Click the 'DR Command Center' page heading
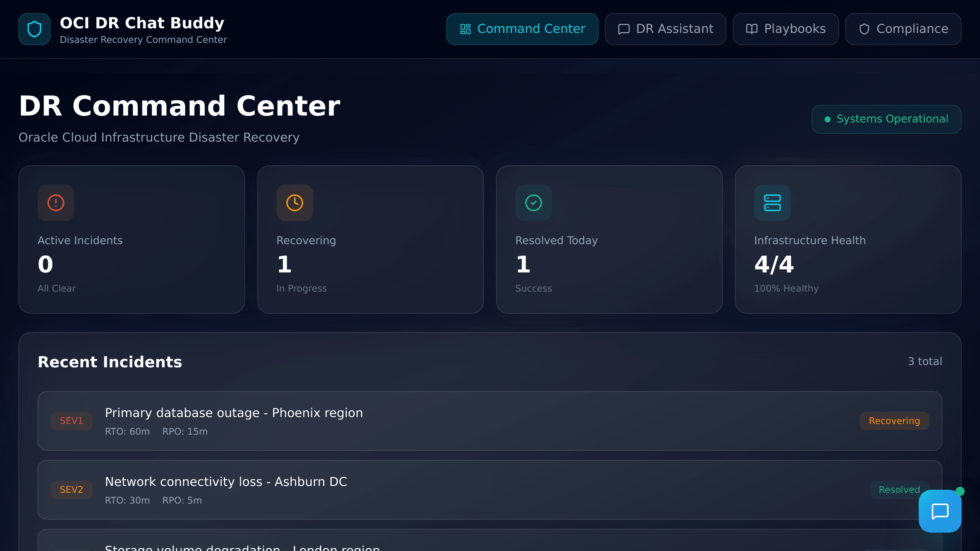 [x=180, y=106]
